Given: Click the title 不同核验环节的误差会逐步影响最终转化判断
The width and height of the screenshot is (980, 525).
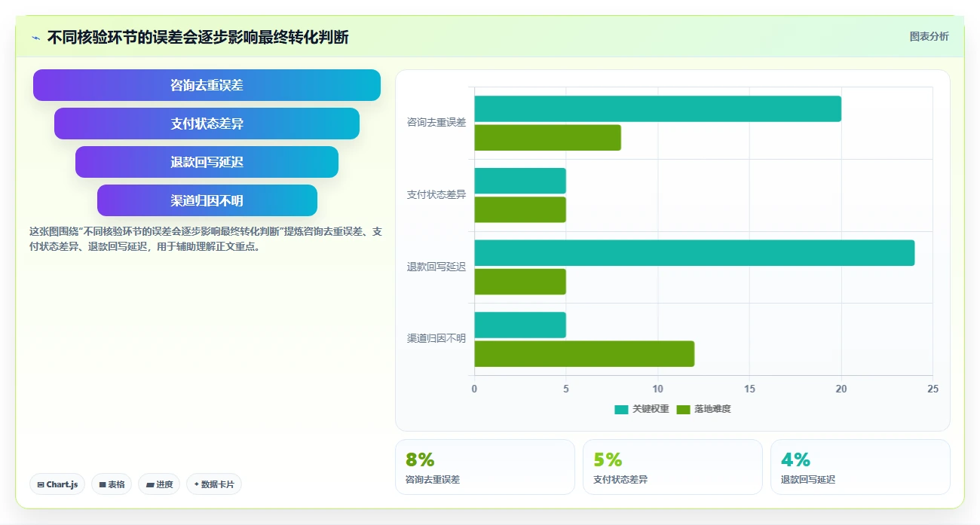Looking at the screenshot, I should (198, 37).
